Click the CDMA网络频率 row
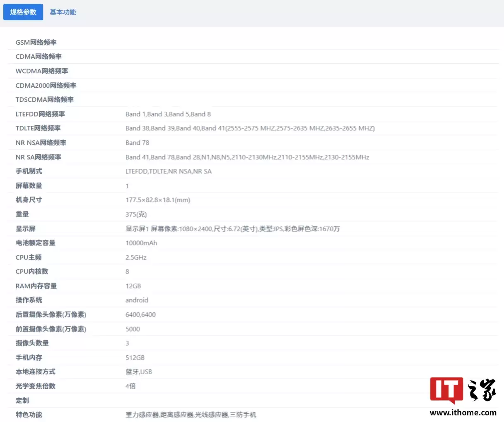The width and height of the screenshot is (504, 422). (x=38, y=56)
